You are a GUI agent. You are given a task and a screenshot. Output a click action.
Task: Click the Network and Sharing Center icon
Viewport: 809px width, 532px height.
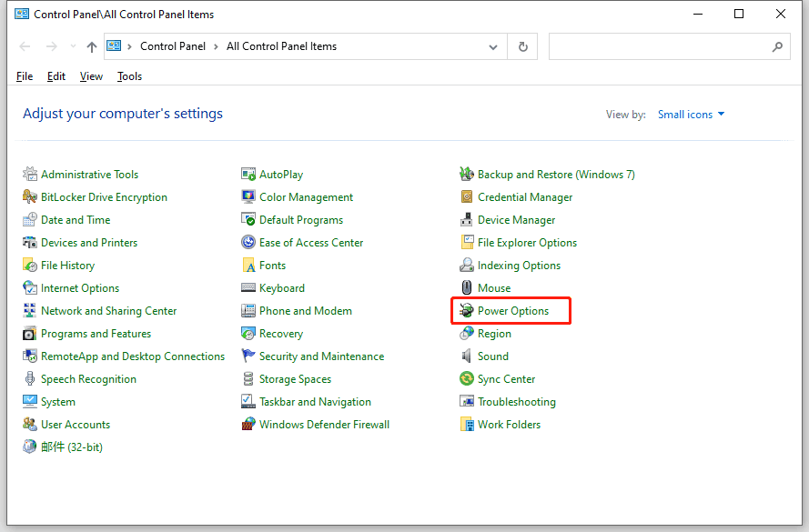30,310
